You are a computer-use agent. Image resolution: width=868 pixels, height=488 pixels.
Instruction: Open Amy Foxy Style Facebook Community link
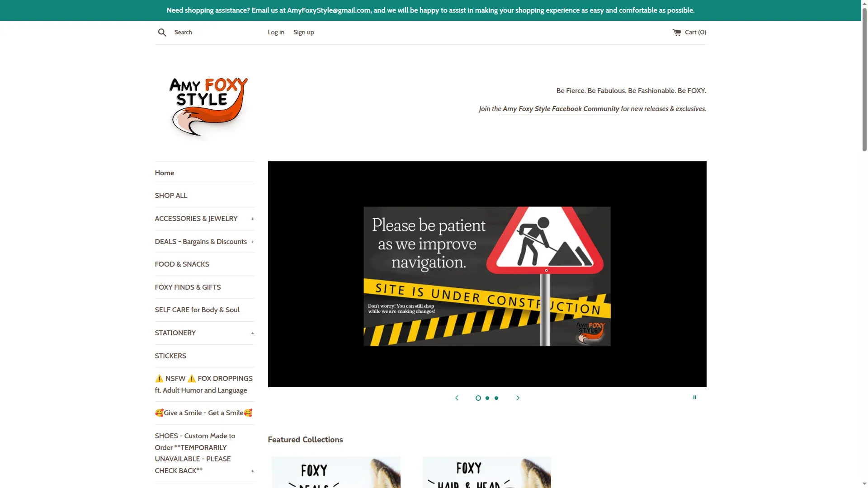click(x=561, y=109)
